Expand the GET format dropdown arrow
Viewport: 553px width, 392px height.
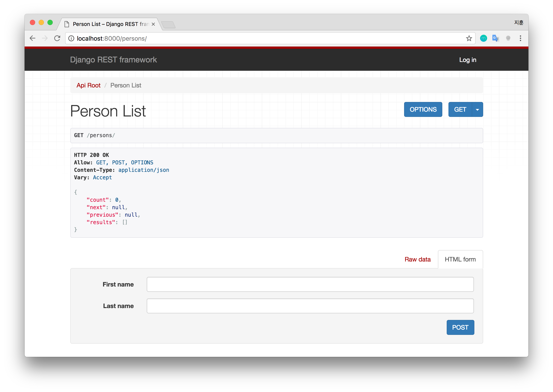(x=477, y=109)
